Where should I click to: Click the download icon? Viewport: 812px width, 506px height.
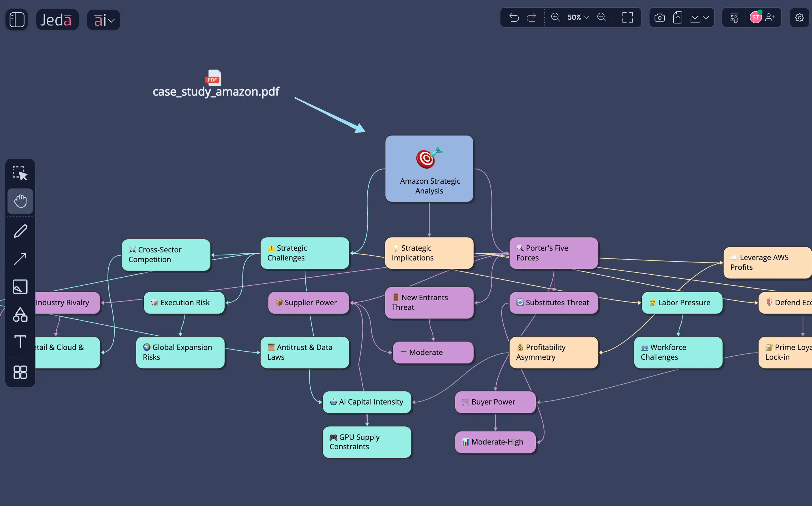(x=695, y=17)
